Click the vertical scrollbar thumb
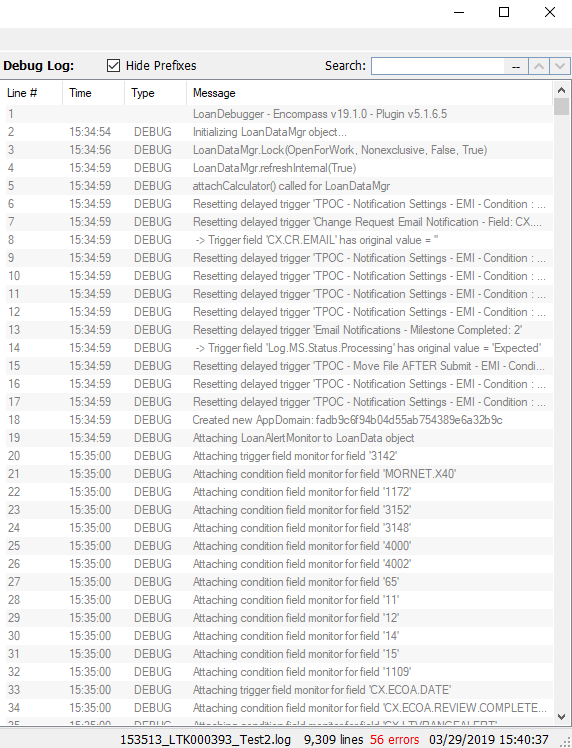This screenshot has width=572, height=748. click(x=562, y=106)
